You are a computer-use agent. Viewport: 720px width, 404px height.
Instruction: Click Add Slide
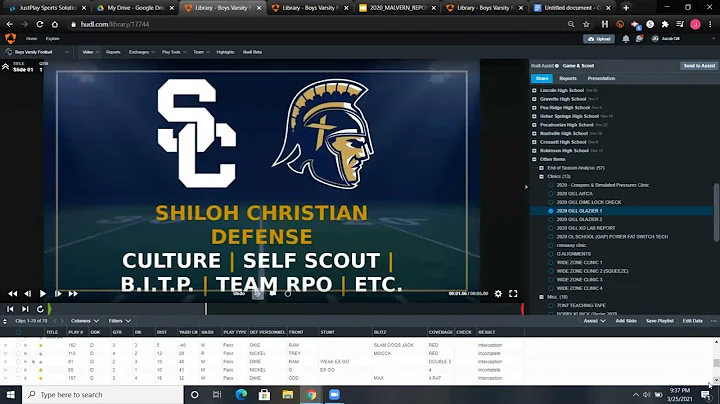tap(626, 321)
